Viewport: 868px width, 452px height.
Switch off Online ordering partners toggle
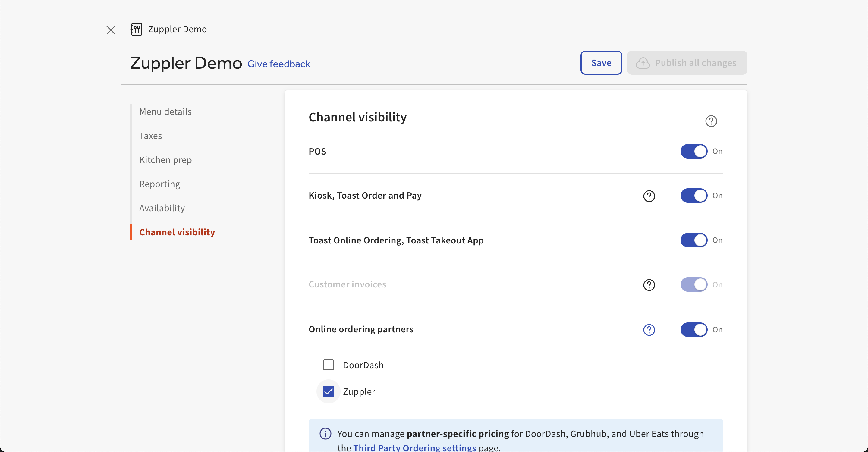(693, 329)
